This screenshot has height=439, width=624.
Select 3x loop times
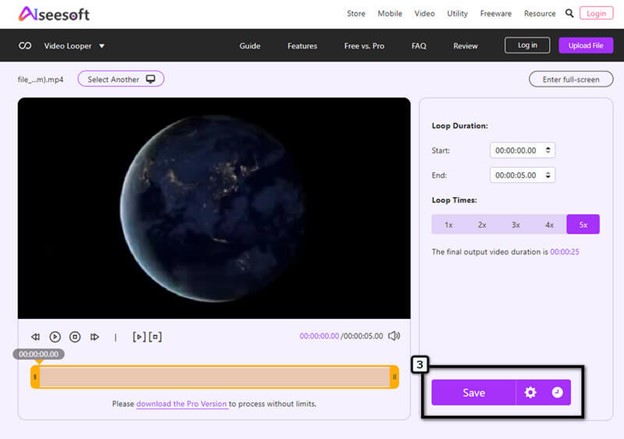(x=516, y=225)
